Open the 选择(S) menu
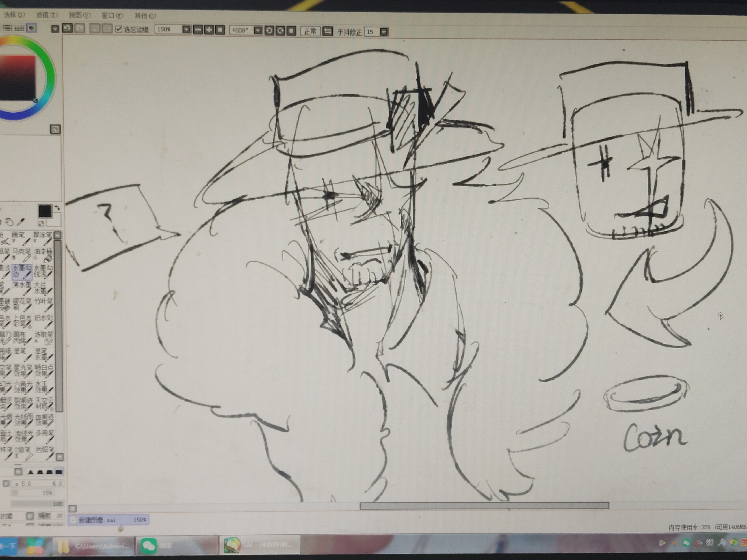 click(14, 15)
